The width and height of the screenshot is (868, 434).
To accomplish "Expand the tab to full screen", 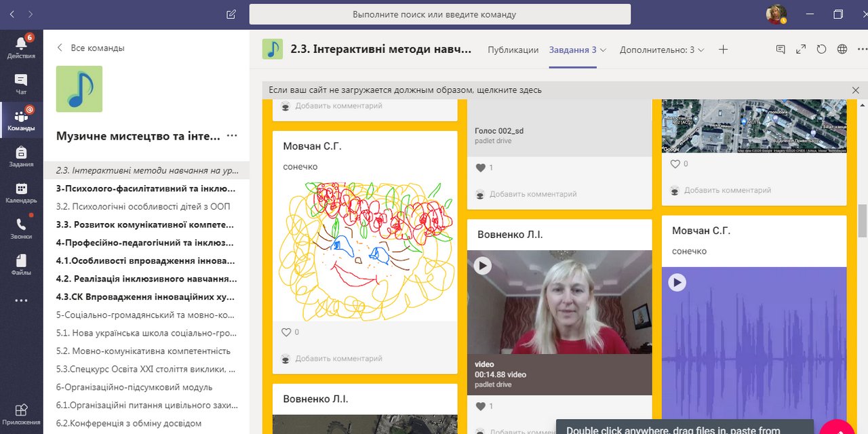I will coord(801,49).
